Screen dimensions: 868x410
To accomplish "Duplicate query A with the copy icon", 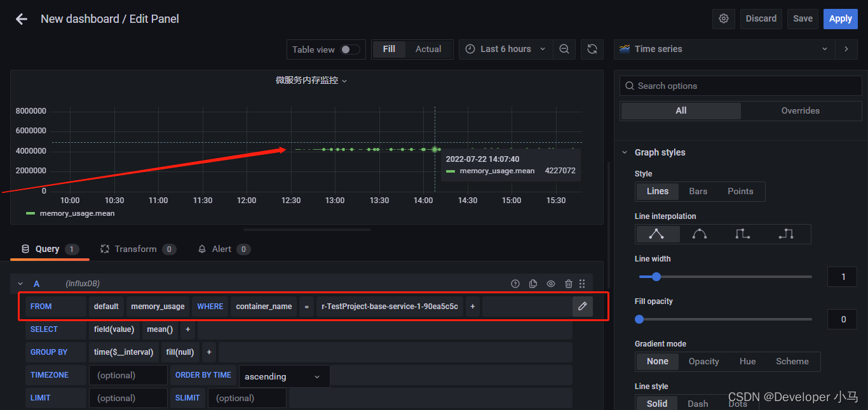I will coord(533,284).
